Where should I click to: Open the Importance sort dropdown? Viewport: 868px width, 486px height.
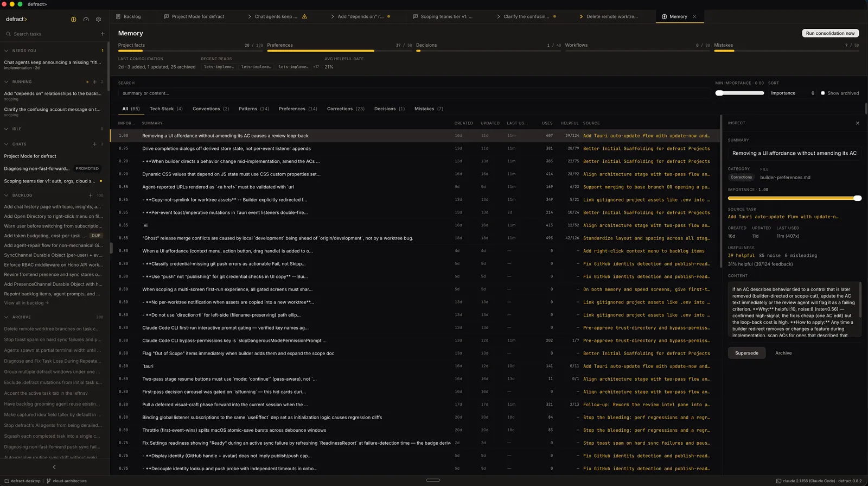coord(793,93)
